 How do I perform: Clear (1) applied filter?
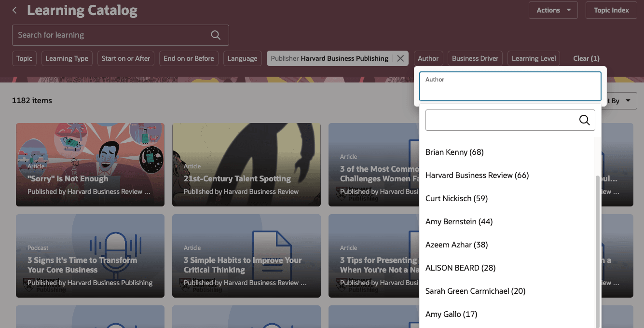click(x=586, y=58)
